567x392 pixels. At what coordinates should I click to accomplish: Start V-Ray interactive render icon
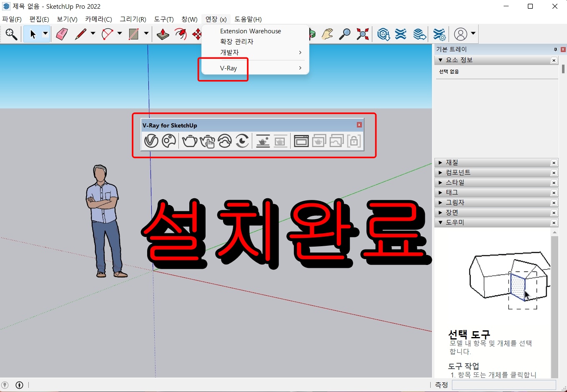(207, 141)
